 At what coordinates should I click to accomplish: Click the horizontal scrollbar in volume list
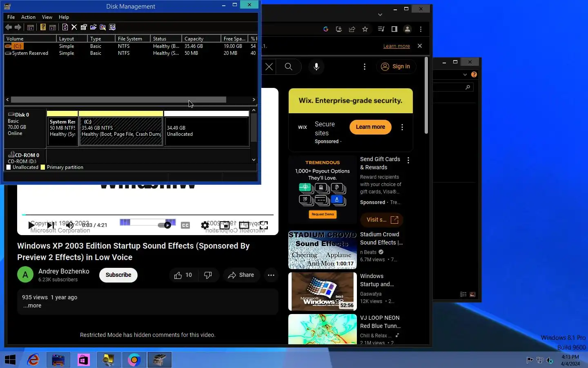(x=118, y=99)
